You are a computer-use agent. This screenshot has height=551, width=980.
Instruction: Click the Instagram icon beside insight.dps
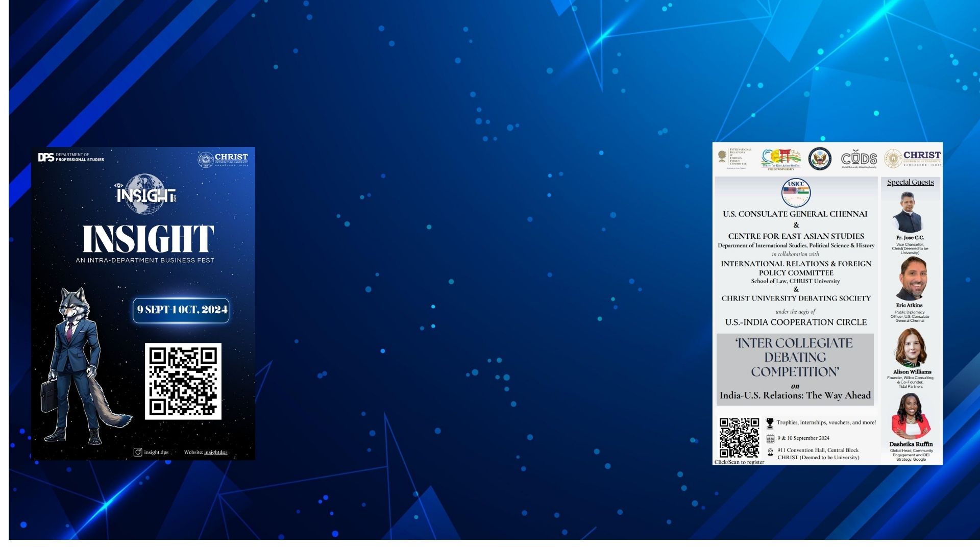click(x=138, y=452)
